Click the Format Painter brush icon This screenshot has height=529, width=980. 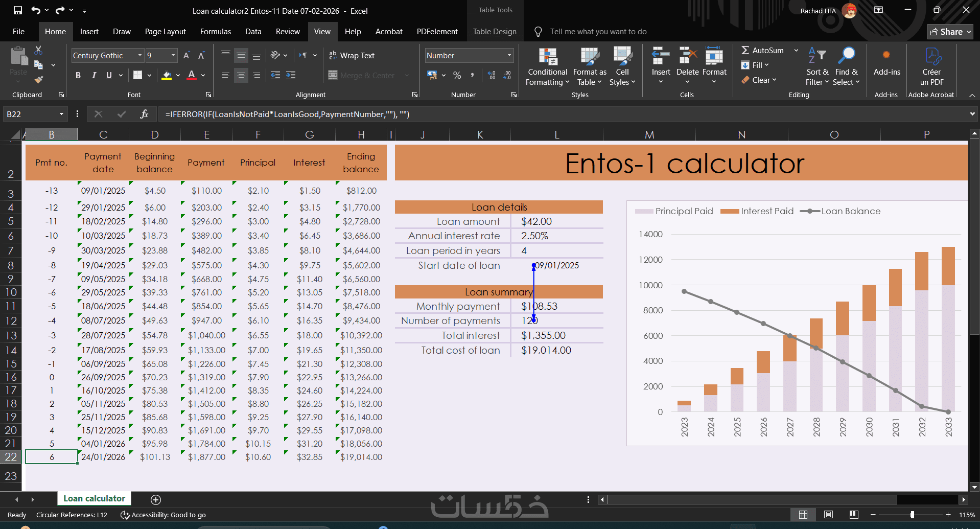coord(39,80)
